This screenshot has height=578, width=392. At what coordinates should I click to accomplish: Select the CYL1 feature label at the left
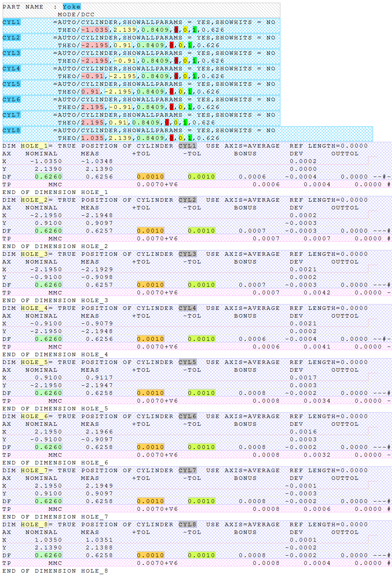[x=11, y=22]
